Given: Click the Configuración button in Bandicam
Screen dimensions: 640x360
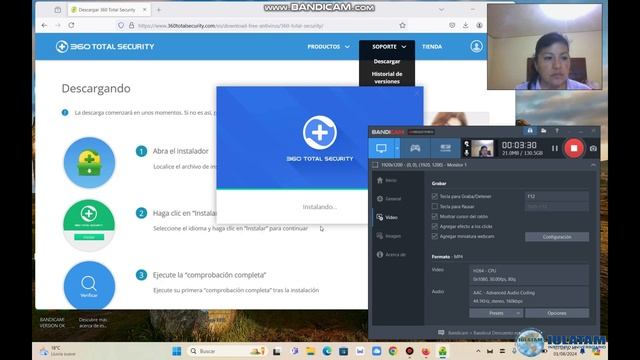Looking at the screenshot, I should 557,237.
